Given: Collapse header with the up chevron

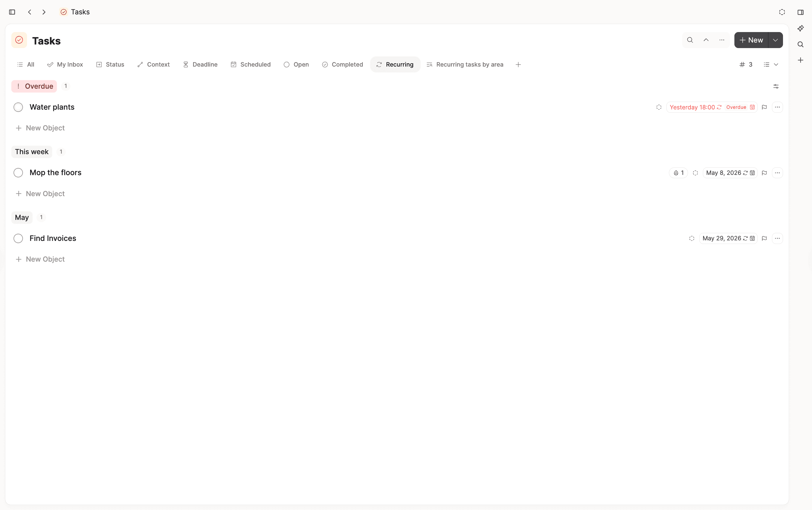Looking at the screenshot, I should [x=706, y=40].
